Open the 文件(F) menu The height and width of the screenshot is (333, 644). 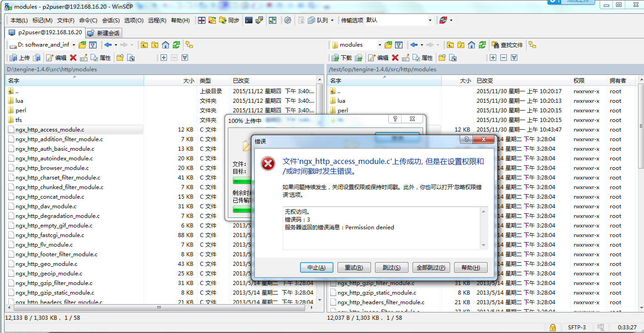point(65,21)
